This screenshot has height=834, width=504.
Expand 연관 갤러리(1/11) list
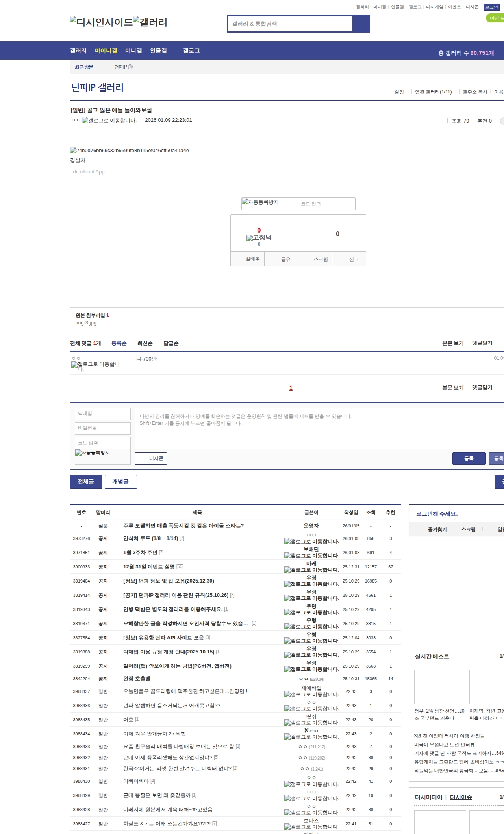point(433,92)
